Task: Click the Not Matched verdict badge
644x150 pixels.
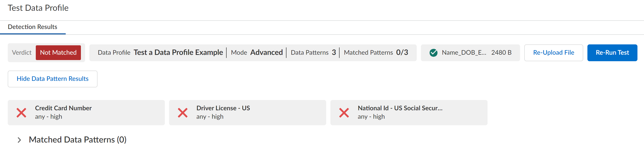Action: [58, 53]
